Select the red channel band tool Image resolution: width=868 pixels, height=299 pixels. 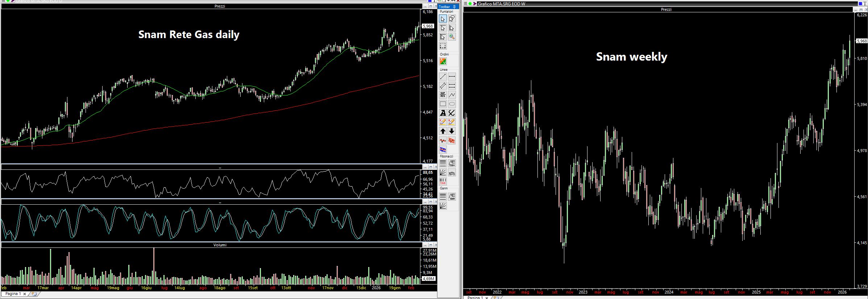[x=452, y=140]
